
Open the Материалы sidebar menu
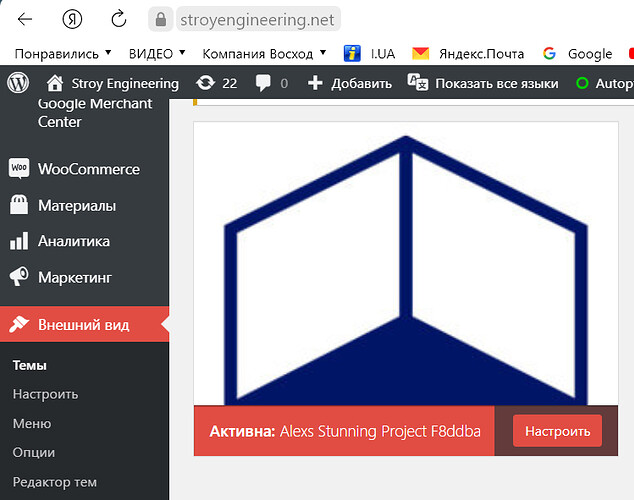[x=77, y=206]
